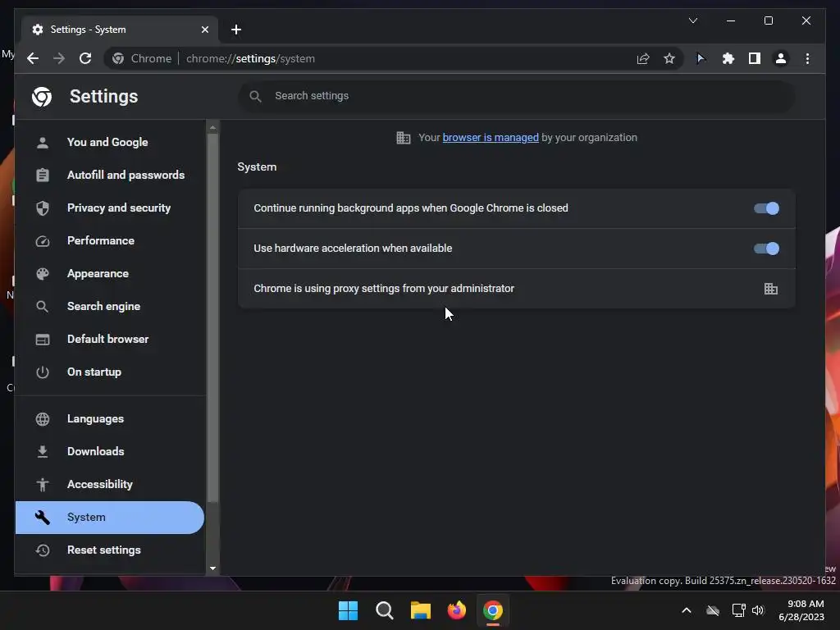Click the magnifier icon in Search settings

[256, 97]
